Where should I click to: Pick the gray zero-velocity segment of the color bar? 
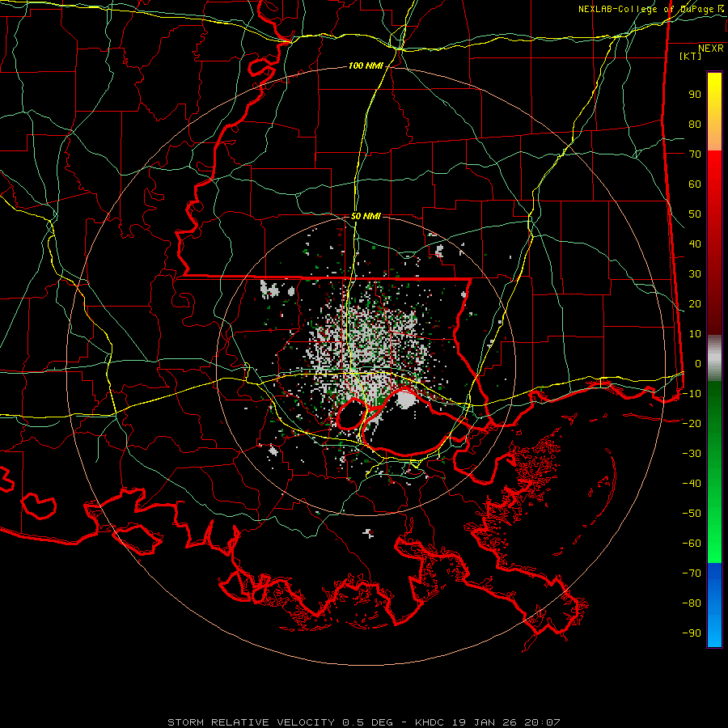714,358
